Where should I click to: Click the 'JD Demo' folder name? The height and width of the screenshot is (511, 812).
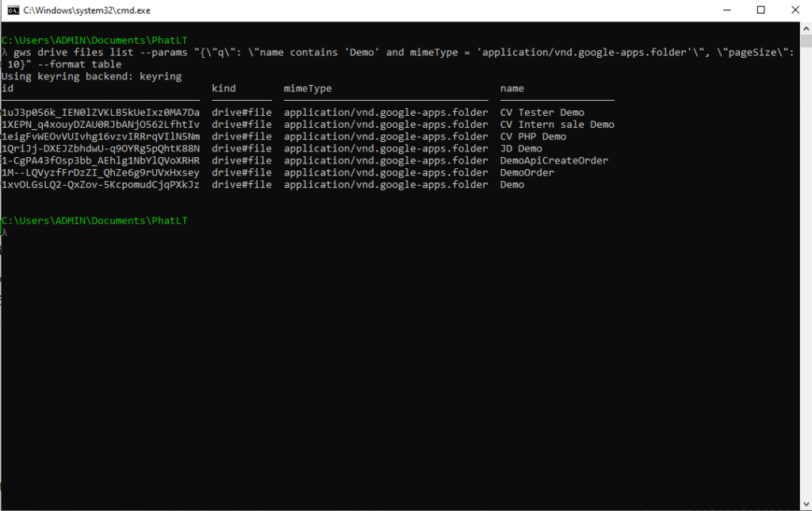coord(521,148)
